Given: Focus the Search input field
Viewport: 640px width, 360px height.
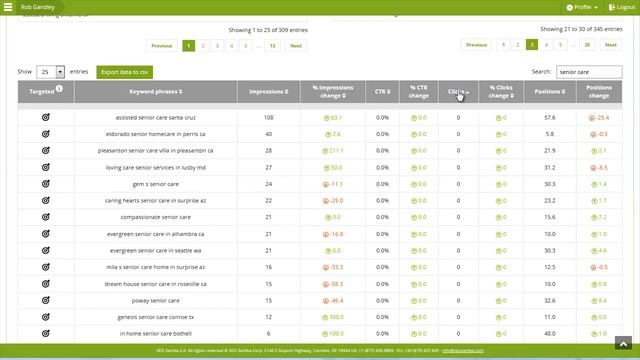Looking at the screenshot, I should [589, 72].
